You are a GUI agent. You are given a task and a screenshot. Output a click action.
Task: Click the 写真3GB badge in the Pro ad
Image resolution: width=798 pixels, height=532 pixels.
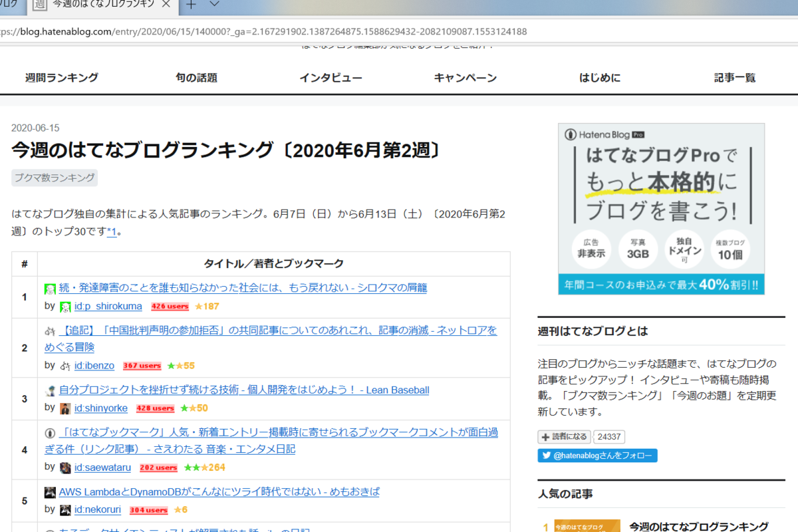tap(638, 248)
